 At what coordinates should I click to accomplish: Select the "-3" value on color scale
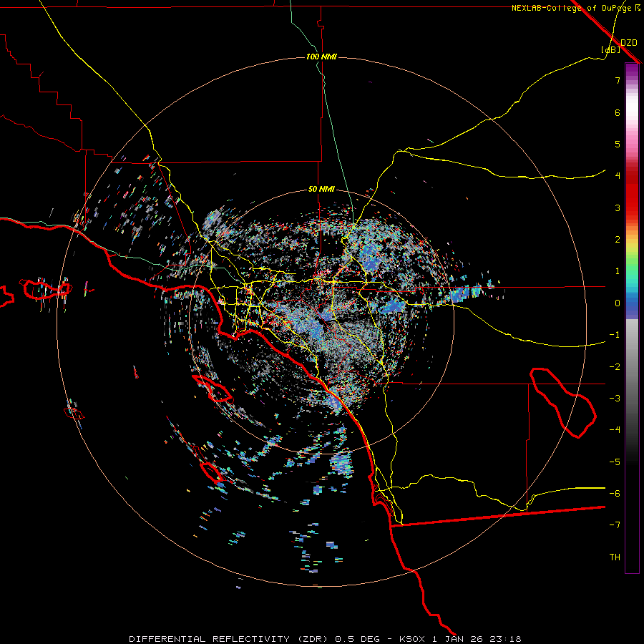[615, 399]
